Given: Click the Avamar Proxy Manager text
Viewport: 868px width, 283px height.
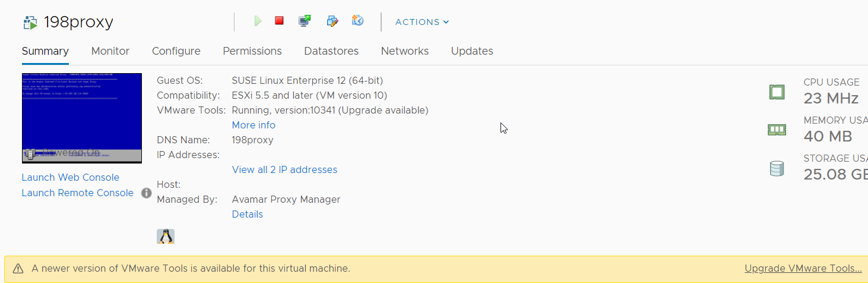Looking at the screenshot, I should point(286,199).
